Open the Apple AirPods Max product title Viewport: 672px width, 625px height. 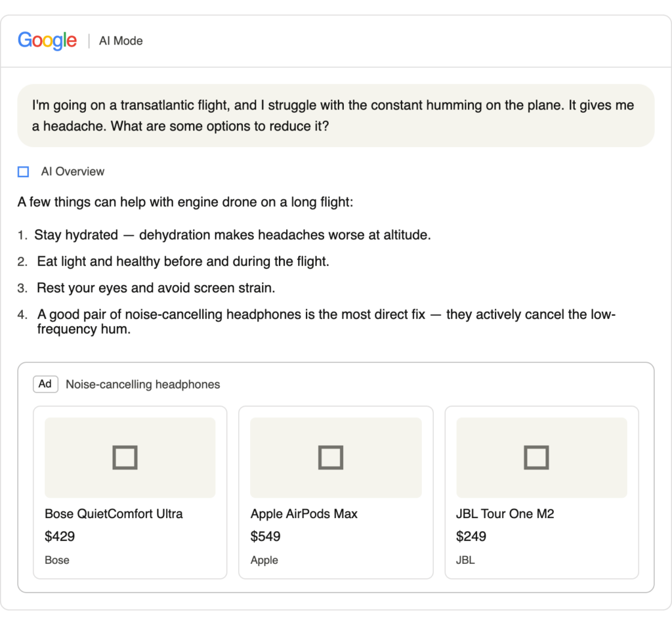point(304,513)
